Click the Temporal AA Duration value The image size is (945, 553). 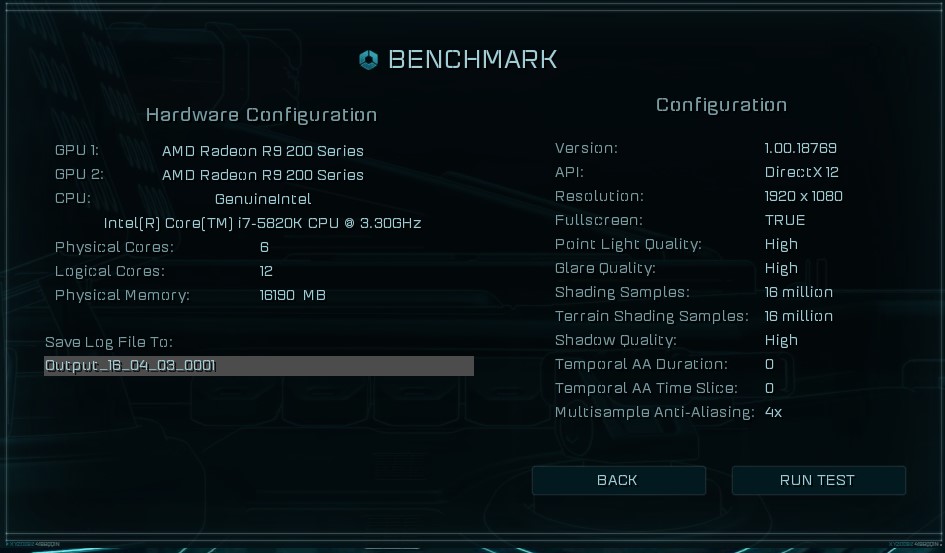click(x=769, y=364)
